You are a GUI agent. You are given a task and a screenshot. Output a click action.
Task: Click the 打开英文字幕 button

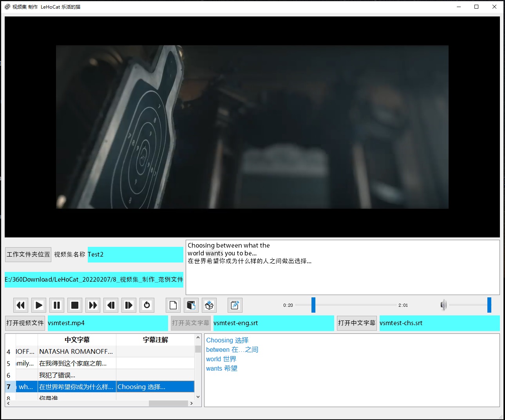click(x=191, y=323)
